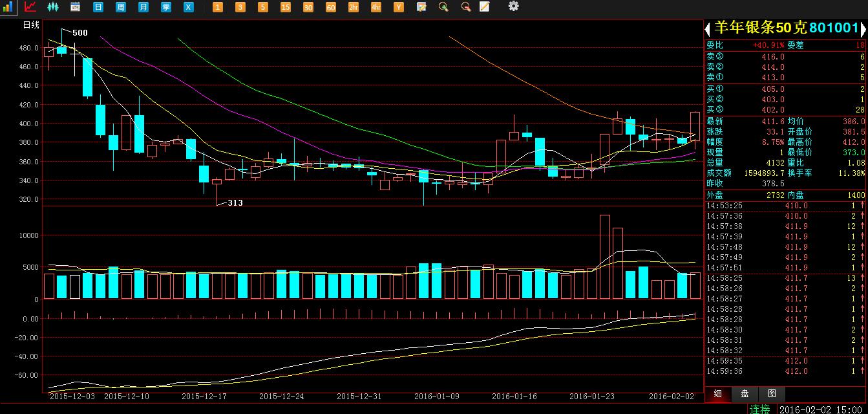Click buy level 买② price 403.0
868x414 pixels.
[x=773, y=100]
